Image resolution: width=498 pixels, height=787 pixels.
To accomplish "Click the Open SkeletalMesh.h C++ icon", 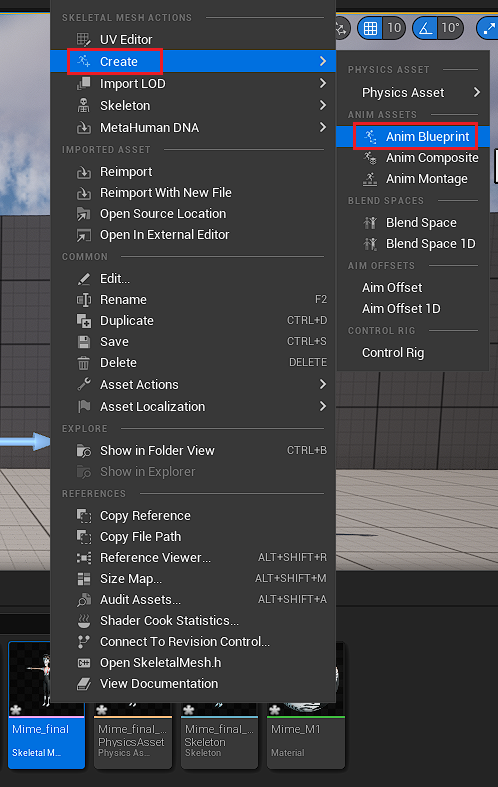I will [x=83, y=663].
